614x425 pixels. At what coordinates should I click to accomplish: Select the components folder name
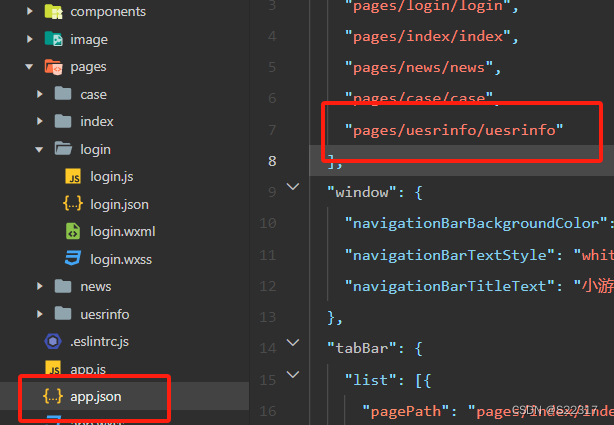pyautogui.click(x=108, y=12)
